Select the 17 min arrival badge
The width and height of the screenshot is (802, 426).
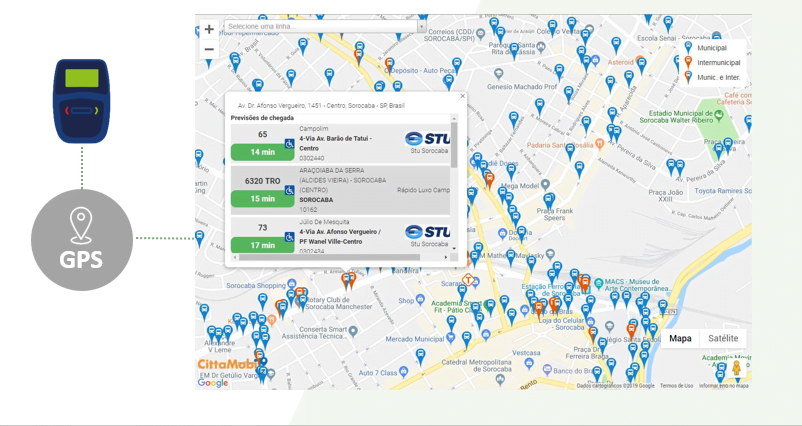(262, 245)
